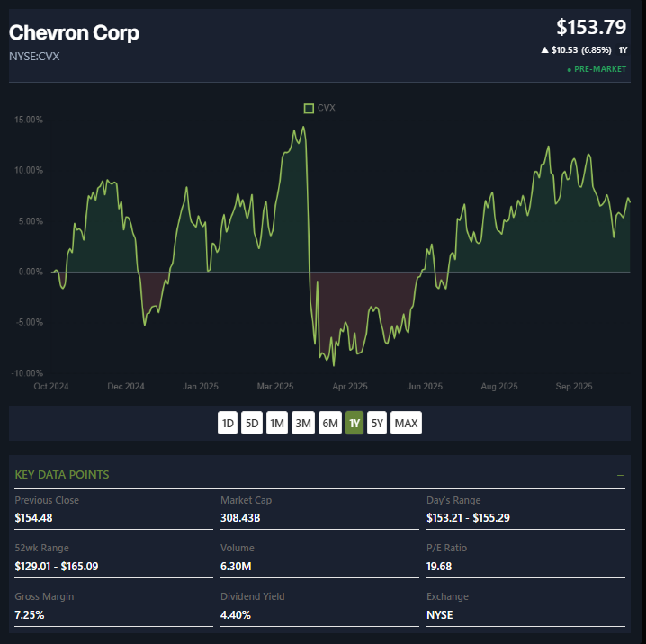Click the green up-arrow change indicator

545,50
